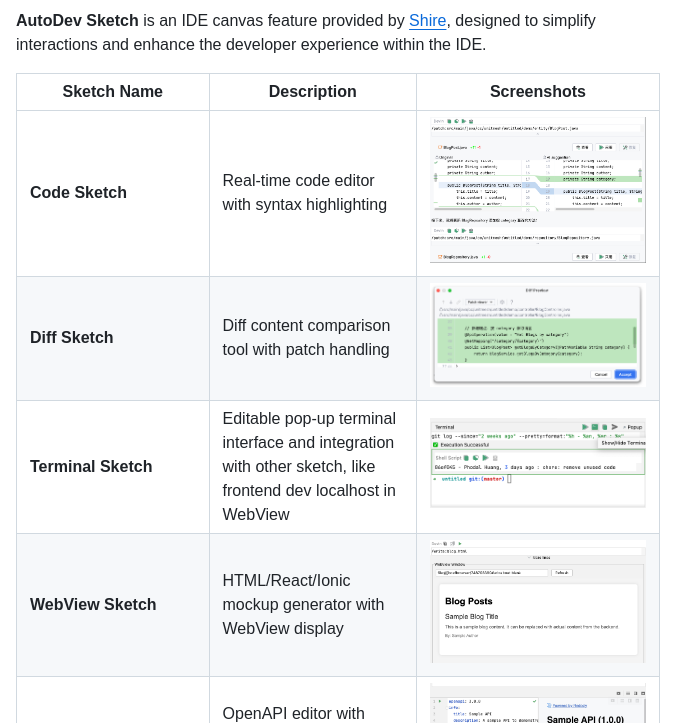
Task: Click the terminal prompt after untitled git:(master)
Action: tap(509, 479)
